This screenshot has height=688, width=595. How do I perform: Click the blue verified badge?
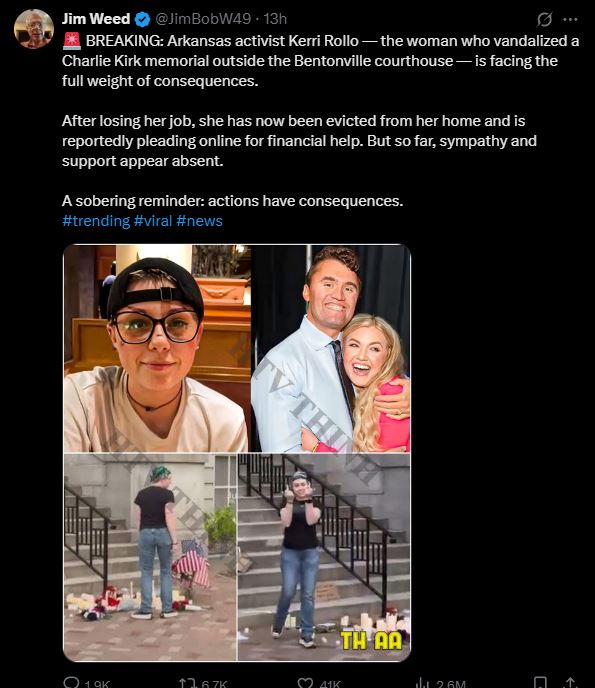pyautogui.click(x=143, y=19)
